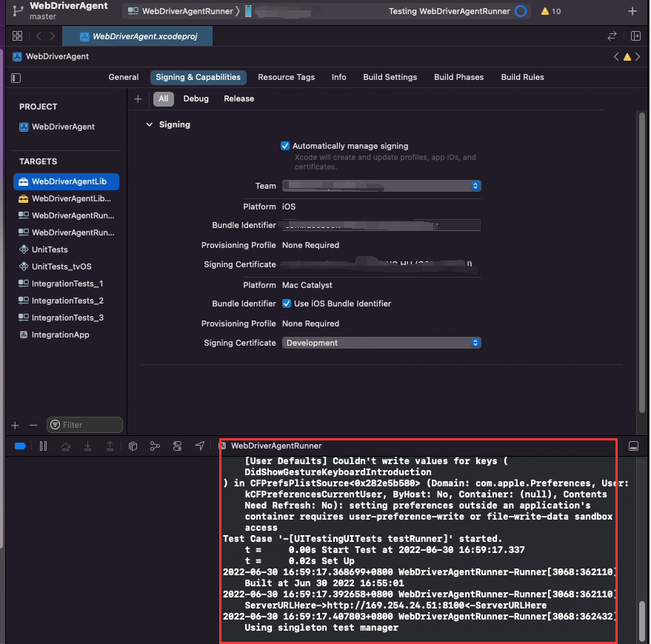Image resolution: width=651 pixels, height=644 pixels.
Task: Go back with the left navigation arrow
Action: (39, 36)
